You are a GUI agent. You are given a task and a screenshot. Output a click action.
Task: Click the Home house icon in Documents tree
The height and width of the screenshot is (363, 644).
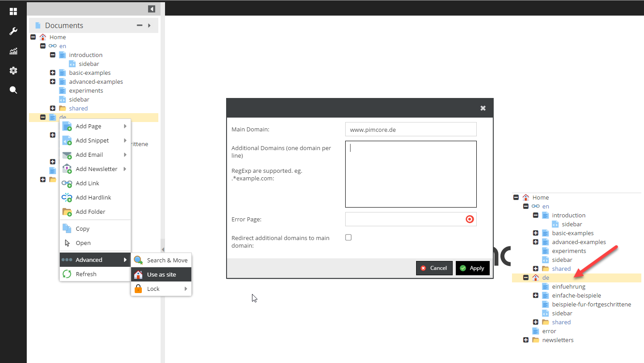tap(43, 37)
